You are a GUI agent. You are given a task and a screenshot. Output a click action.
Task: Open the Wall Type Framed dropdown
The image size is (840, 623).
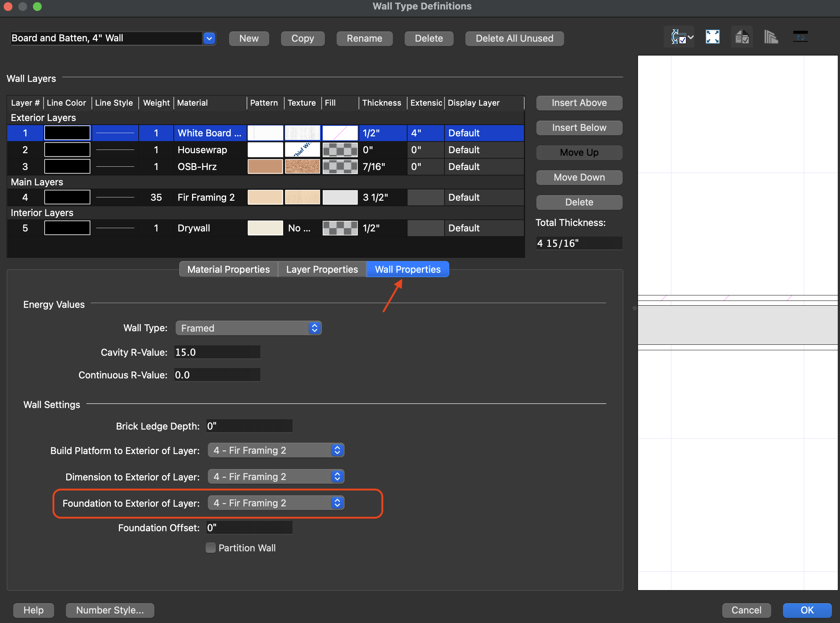tap(248, 328)
